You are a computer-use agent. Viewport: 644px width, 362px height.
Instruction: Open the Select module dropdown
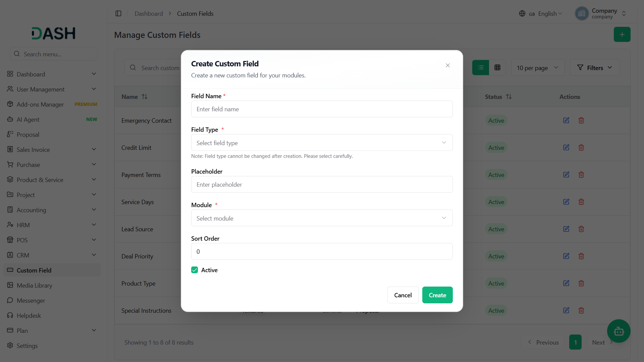[322, 218]
